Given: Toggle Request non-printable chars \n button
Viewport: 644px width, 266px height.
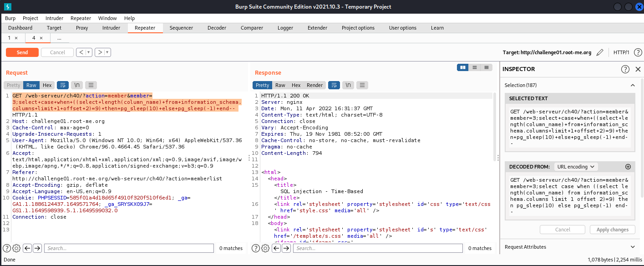Looking at the screenshot, I should tap(77, 85).
